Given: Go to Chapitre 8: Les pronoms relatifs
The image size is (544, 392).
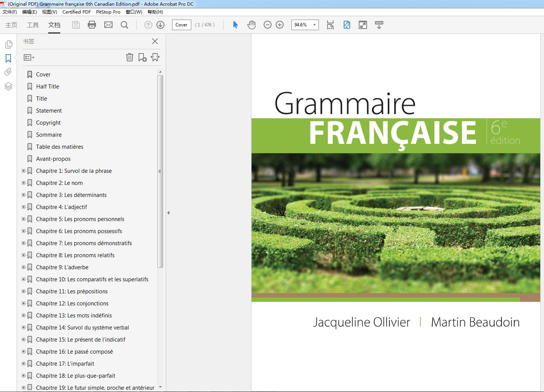Looking at the screenshot, I should pos(75,255).
